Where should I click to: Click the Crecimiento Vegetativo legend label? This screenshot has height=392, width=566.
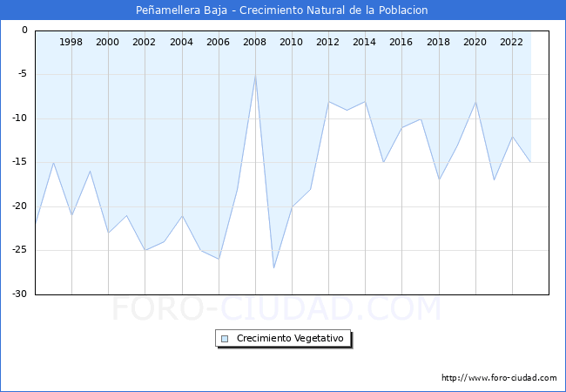pos(290,338)
